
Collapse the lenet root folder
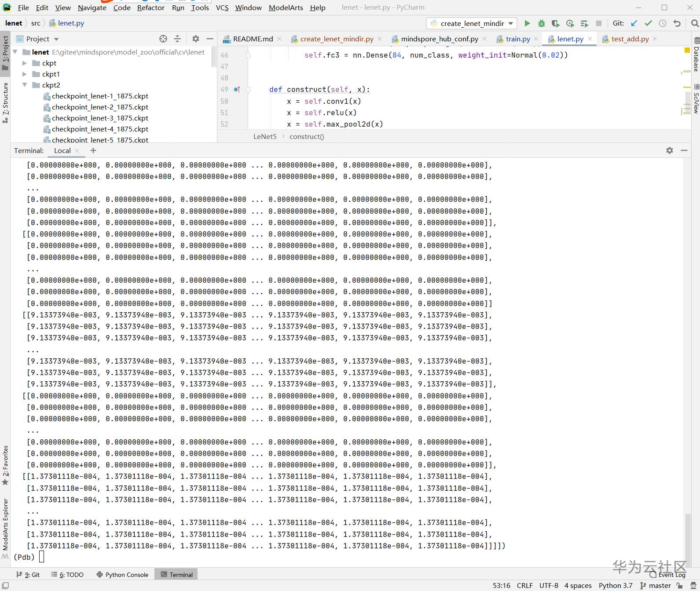point(15,52)
